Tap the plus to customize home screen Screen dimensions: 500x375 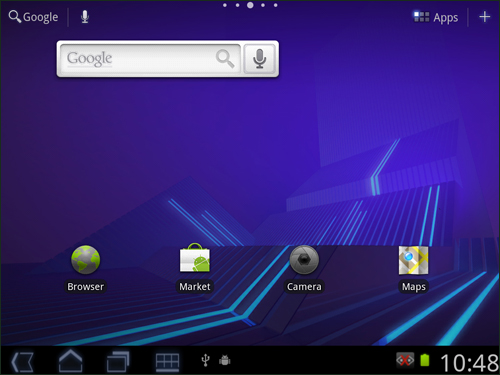pyautogui.click(x=485, y=17)
